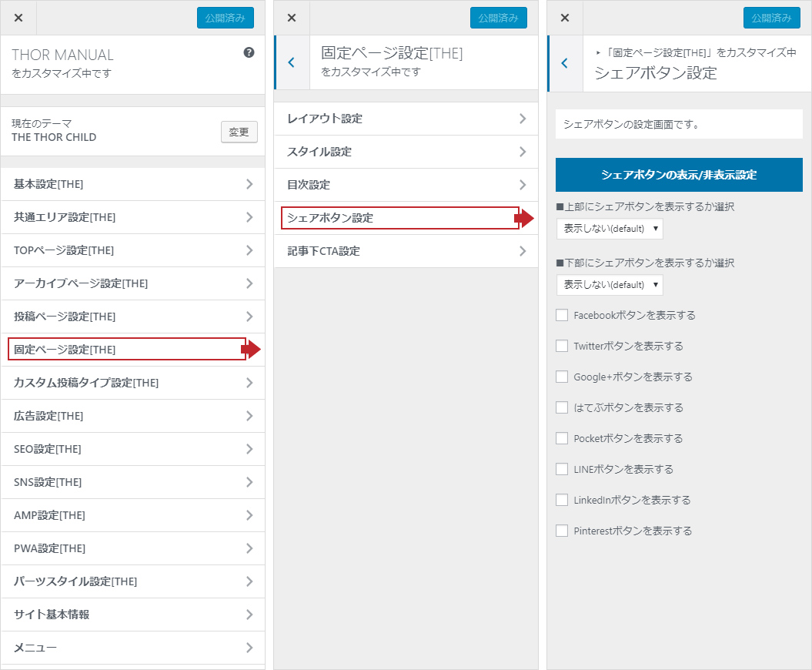Check the Twitterボタンを表示する box
Screen dimensions: 812x670
coord(562,346)
